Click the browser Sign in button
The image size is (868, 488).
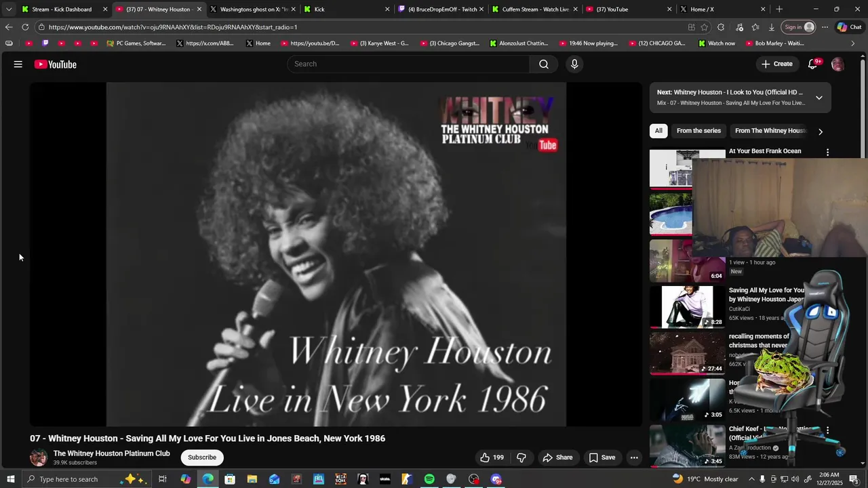(799, 27)
